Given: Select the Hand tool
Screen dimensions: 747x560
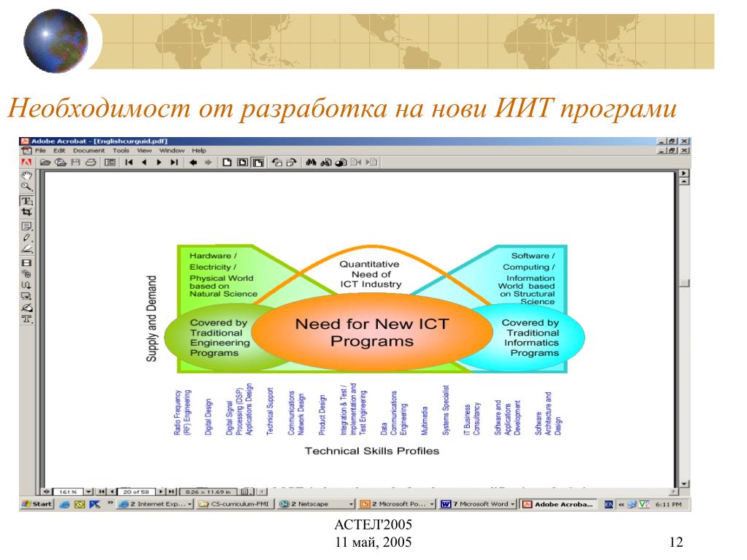Looking at the screenshot, I should (27, 176).
